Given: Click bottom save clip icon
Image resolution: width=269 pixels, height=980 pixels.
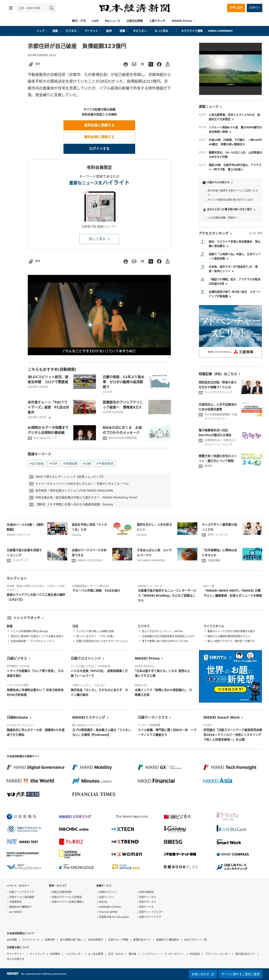Looking at the screenshot, I should pos(31,261).
